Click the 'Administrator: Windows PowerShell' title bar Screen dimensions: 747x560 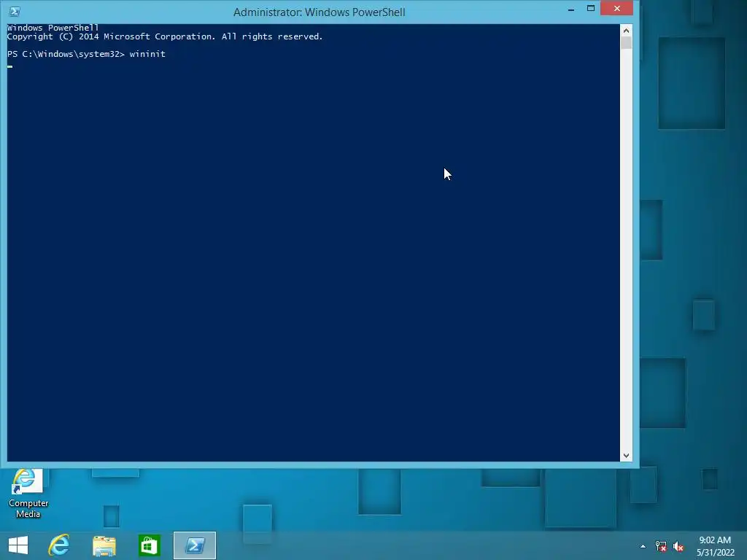[x=320, y=12]
